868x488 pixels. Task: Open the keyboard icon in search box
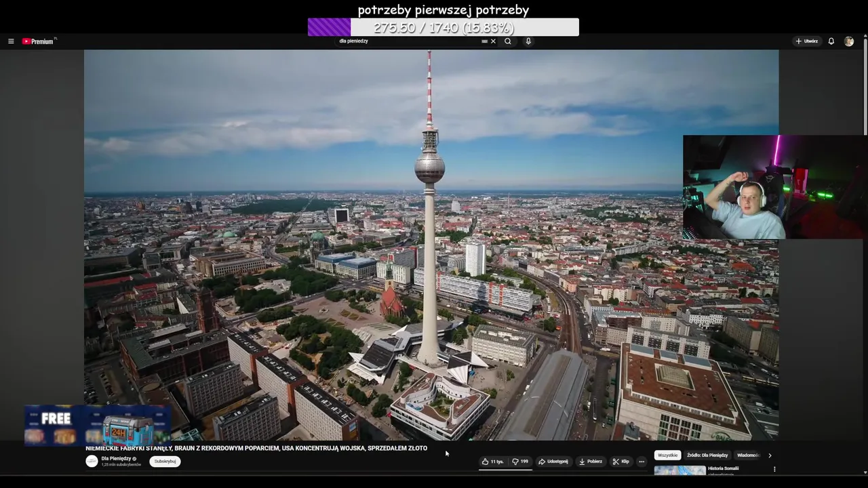(x=484, y=41)
